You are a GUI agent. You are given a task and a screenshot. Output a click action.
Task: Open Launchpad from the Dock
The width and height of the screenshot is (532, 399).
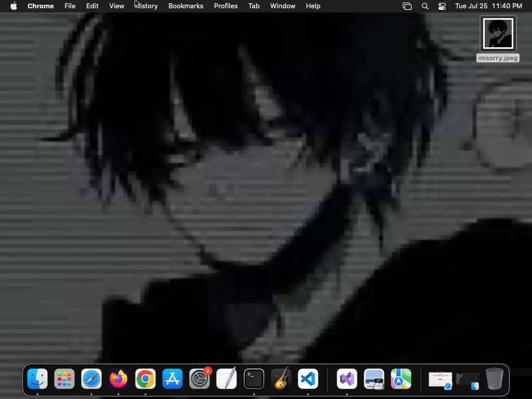click(x=64, y=379)
